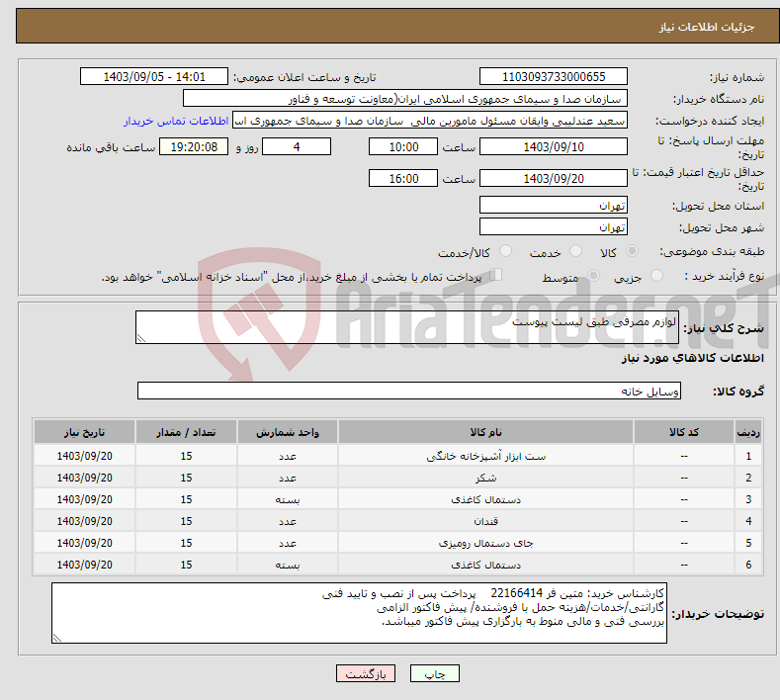Click the resize grip of description textarea

coord(141,338)
